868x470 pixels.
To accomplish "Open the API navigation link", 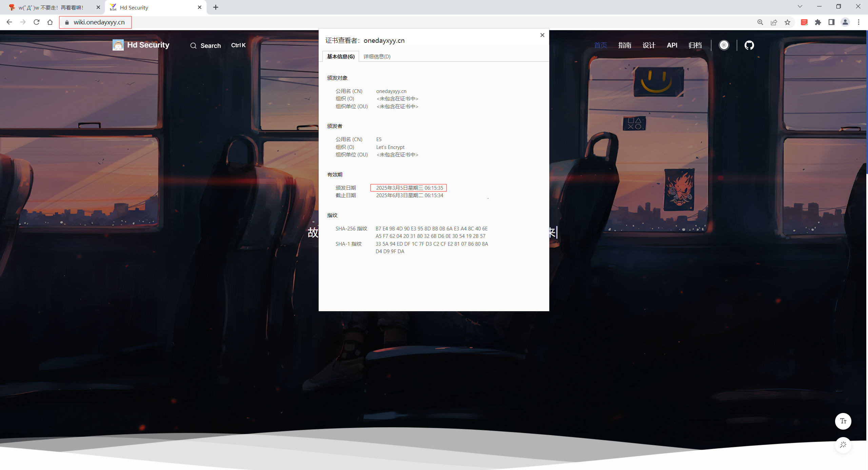I will click(672, 45).
